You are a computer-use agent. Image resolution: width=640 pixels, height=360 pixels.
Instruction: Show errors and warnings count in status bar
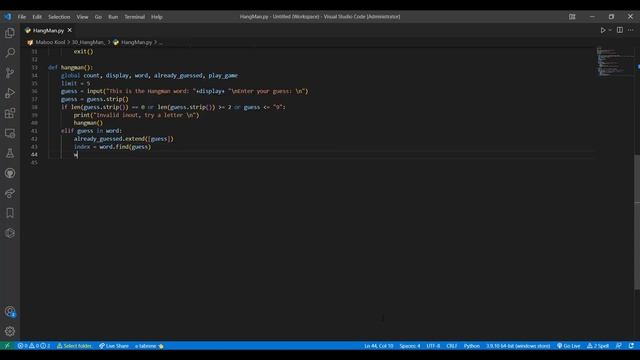click(x=34, y=346)
